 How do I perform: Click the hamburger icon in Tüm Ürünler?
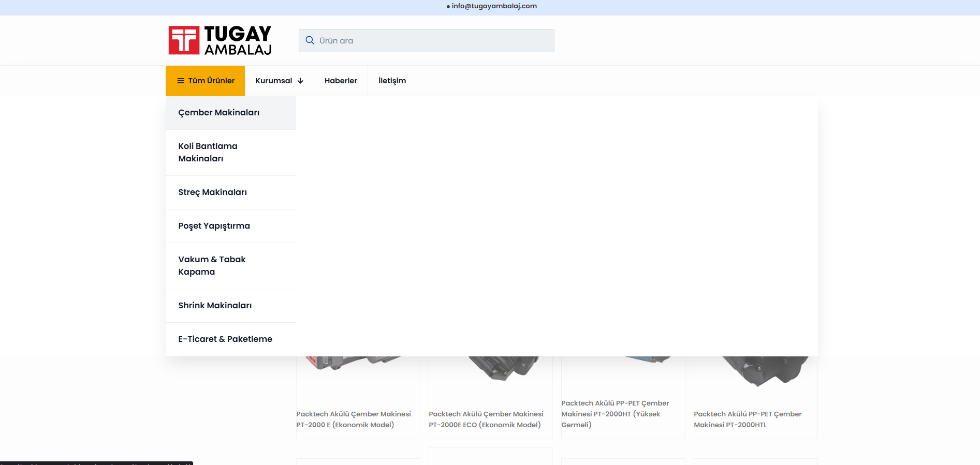tap(181, 81)
